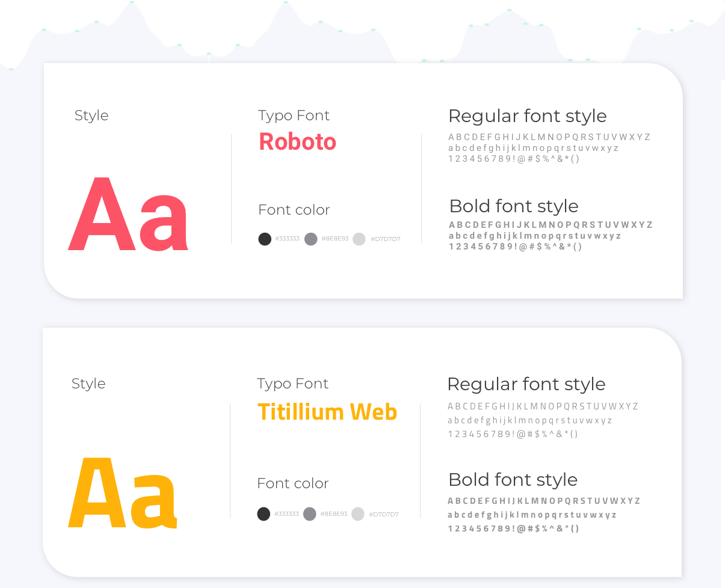
Task: Click the #8E8E93 gray swatch in Titillium Web card
Action: coord(310,514)
